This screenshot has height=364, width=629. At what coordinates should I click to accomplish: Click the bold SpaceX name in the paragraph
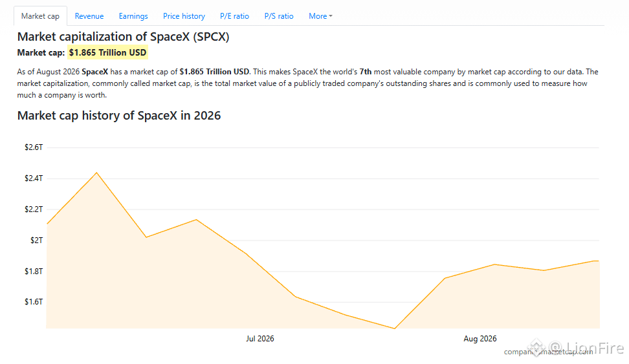click(x=94, y=72)
